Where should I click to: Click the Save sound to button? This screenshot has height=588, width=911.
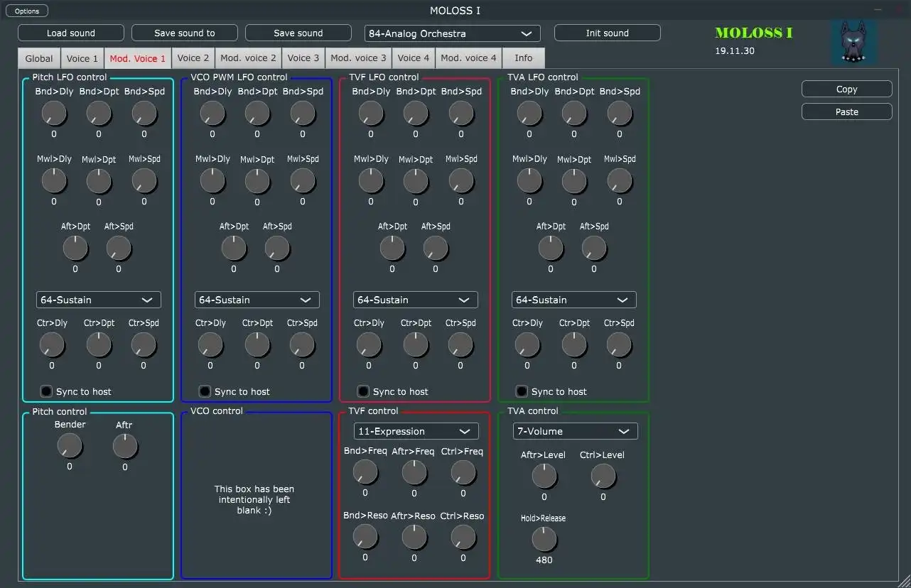185,33
